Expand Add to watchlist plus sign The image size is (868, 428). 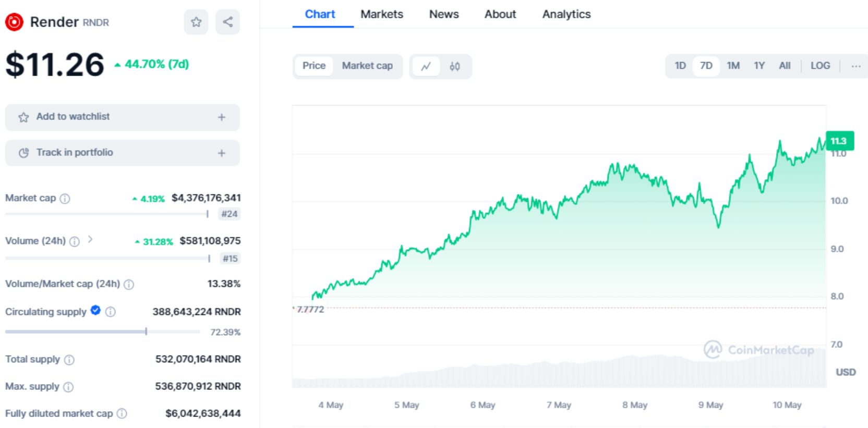(222, 117)
